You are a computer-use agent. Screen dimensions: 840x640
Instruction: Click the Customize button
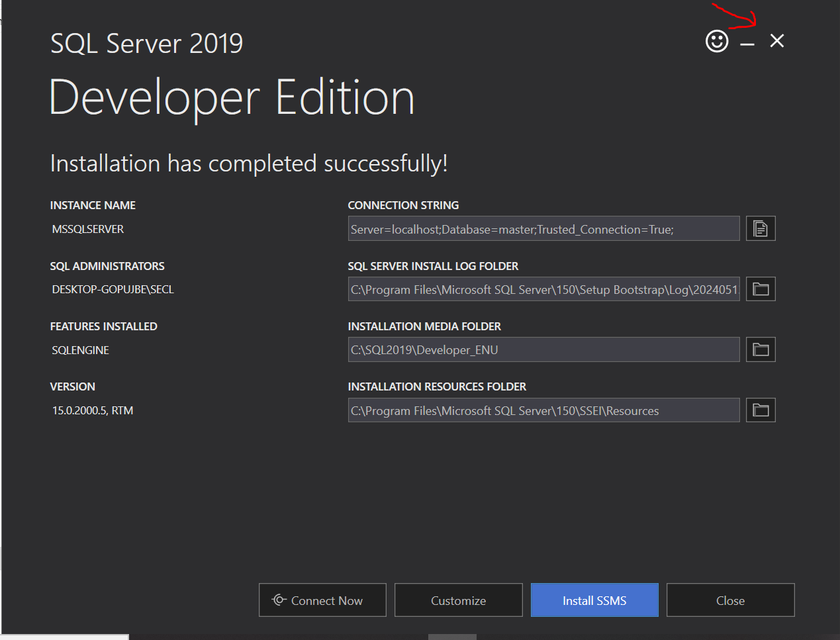(458, 600)
